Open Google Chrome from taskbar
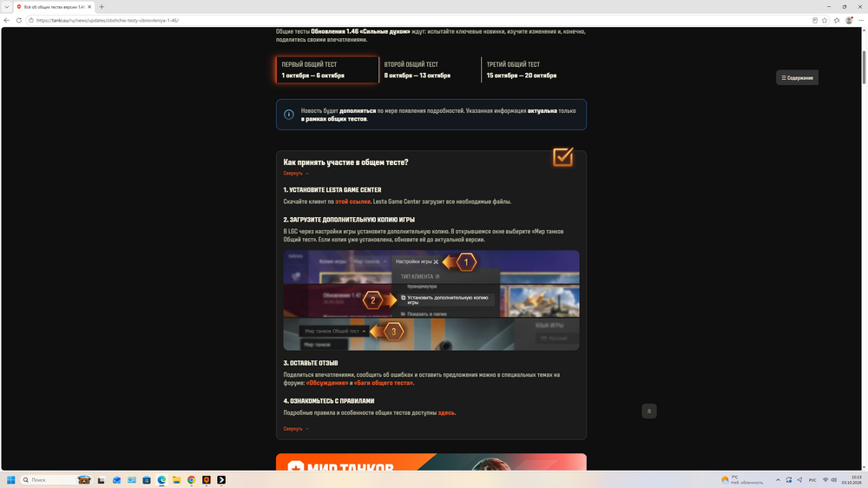Image resolution: width=868 pixels, height=488 pixels. 192,480
